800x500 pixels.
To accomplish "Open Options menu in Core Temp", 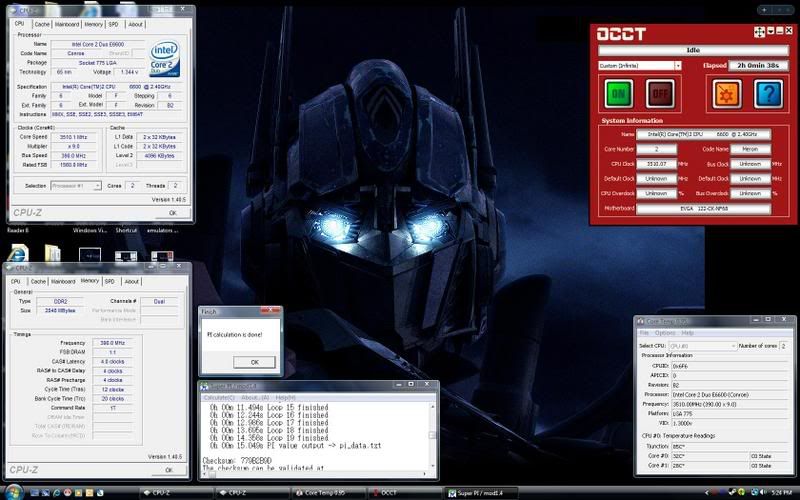I will point(665,333).
